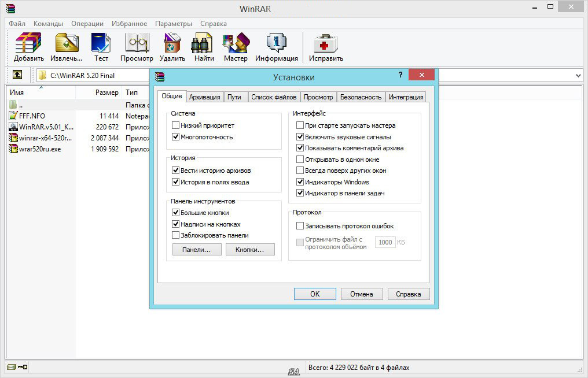This screenshot has height=378, width=588.
Task: Open the Параметры menu
Action: [174, 24]
